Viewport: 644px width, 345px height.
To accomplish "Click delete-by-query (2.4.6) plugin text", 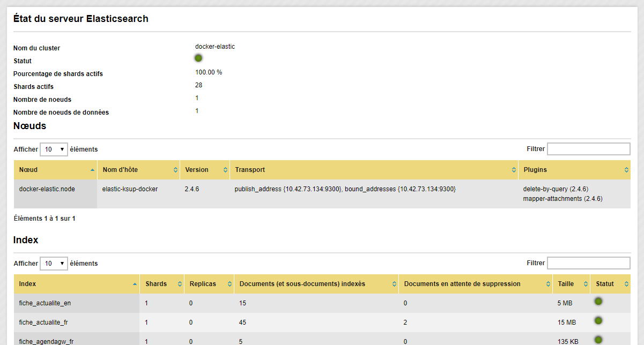I will 556,189.
